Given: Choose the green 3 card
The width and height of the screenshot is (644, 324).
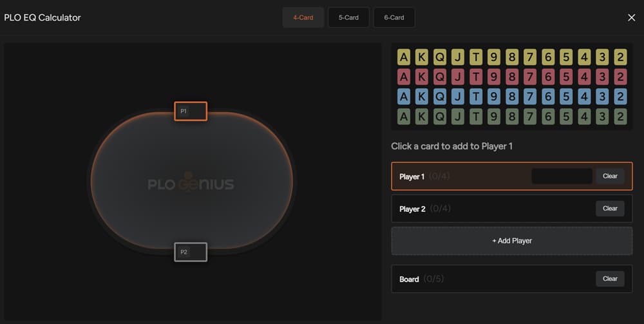Looking at the screenshot, I should point(603,117).
